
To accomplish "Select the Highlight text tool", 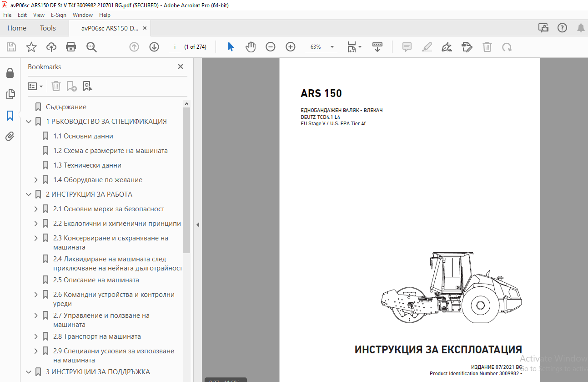I will (427, 47).
